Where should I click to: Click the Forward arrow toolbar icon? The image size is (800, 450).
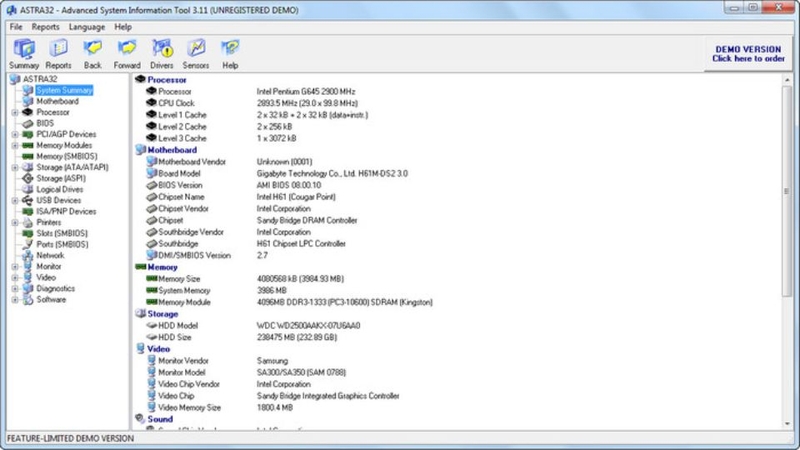pos(127,54)
